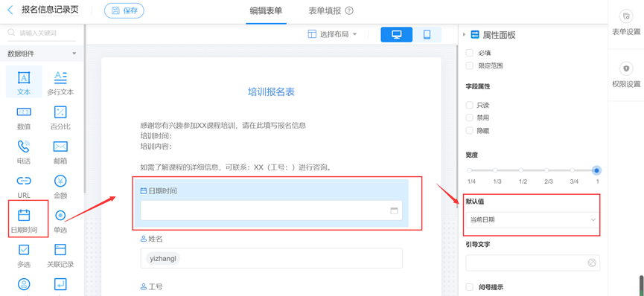Enable the 问号提示 checkbox
The image size is (644, 296).
pos(470,287)
